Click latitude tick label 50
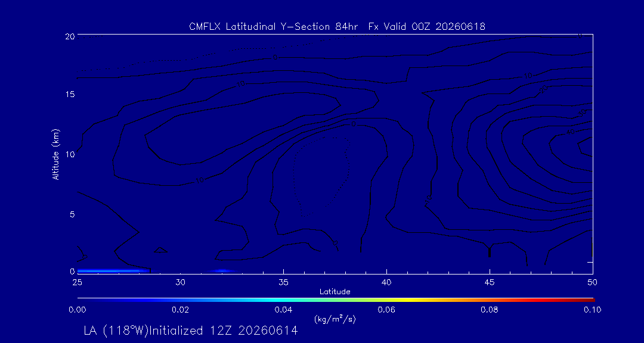Viewport: 644px width, 343px height. click(593, 282)
